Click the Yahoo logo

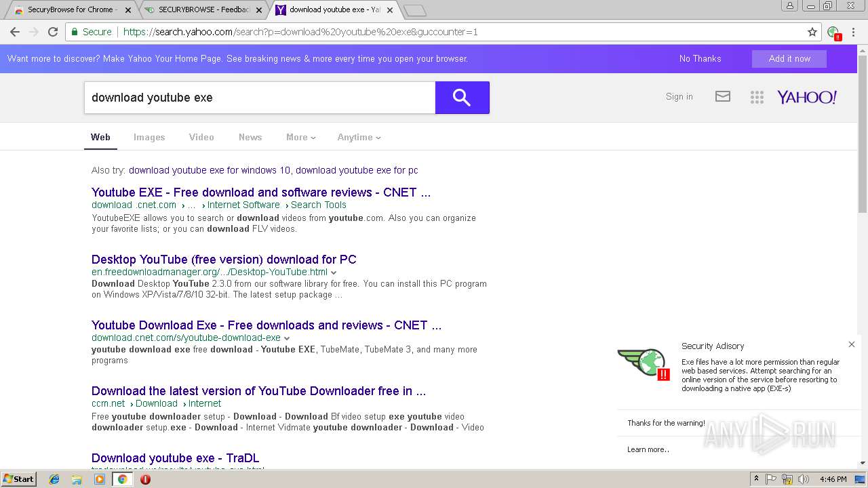(807, 98)
